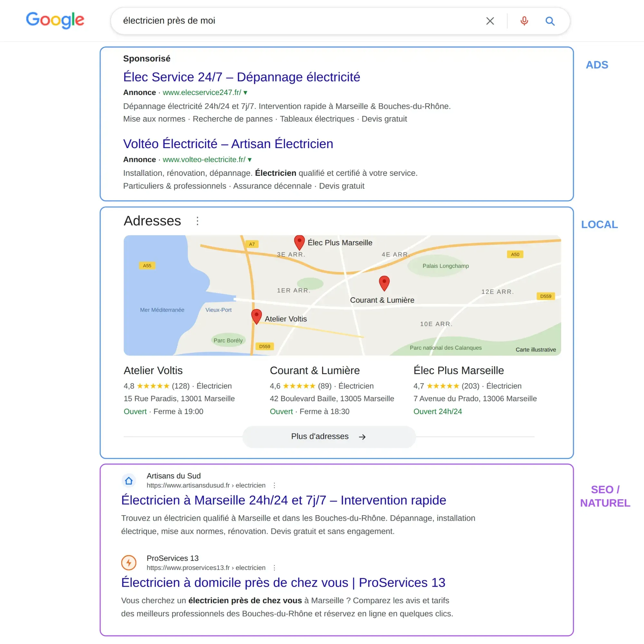Click the Élec Plus Marseille map pin
The height and width of the screenshot is (644, 644).
coord(299,243)
